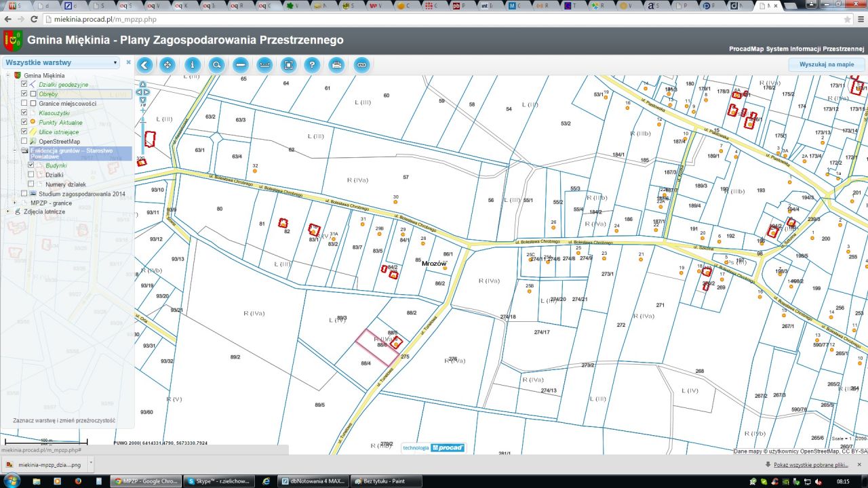Click Pokaż wszystkie pobrane pliki link

point(810,465)
